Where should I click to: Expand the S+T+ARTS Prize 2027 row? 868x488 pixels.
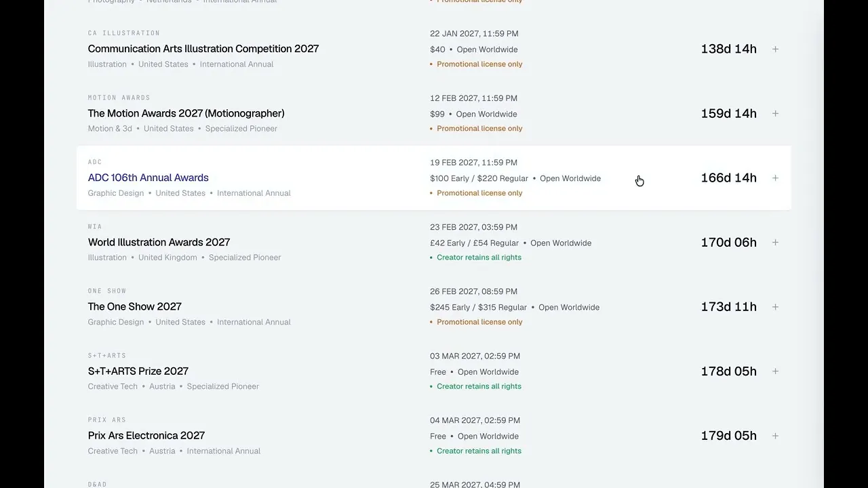tap(775, 371)
